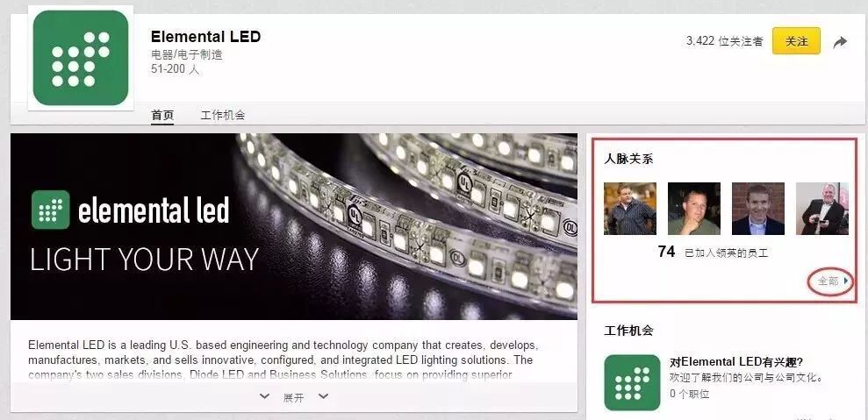Open 对Elemental LED有兴趣? link
Viewport: 868px width, 420px height.
[x=736, y=362]
